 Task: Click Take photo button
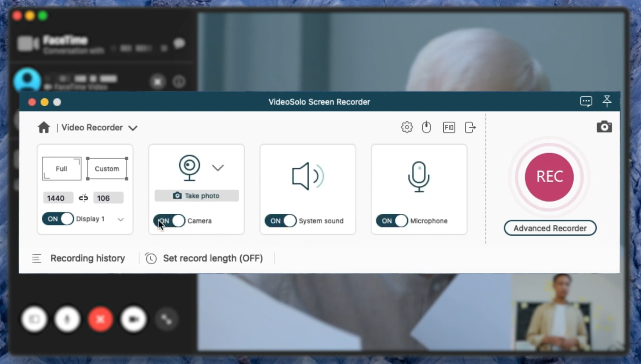pyautogui.click(x=197, y=195)
